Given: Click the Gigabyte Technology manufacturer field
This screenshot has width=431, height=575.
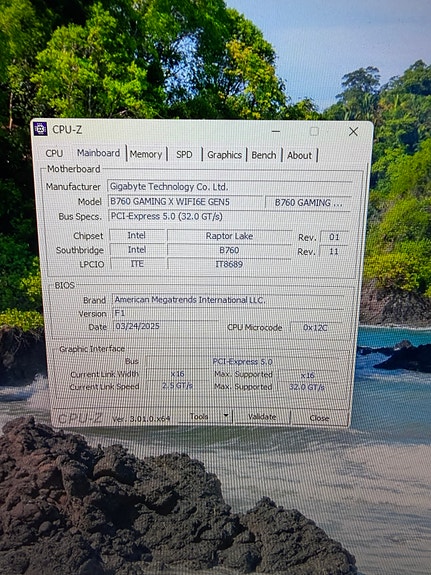Looking at the screenshot, I should click(x=230, y=187).
